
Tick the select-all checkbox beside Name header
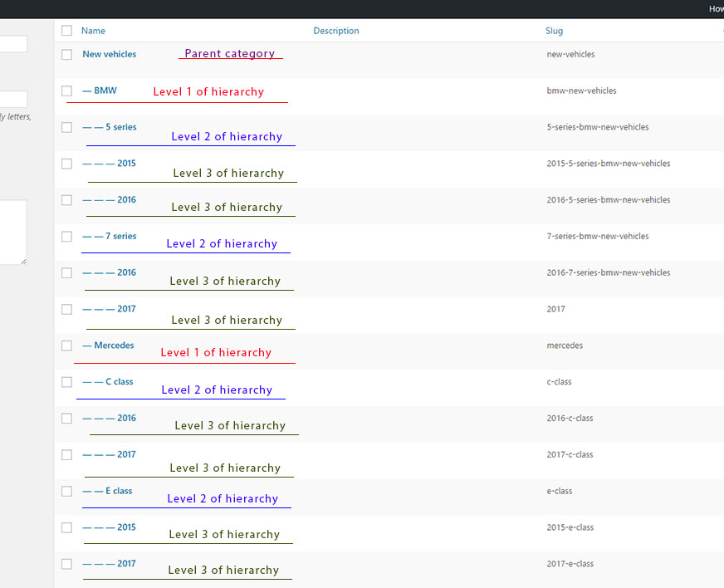[x=67, y=31]
